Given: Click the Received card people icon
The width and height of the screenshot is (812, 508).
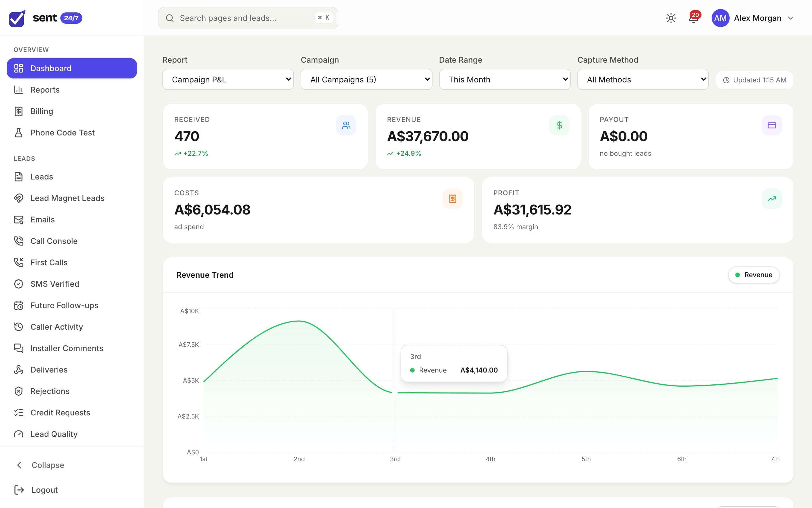Looking at the screenshot, I should pyautogui.click(x=346, y=125).
